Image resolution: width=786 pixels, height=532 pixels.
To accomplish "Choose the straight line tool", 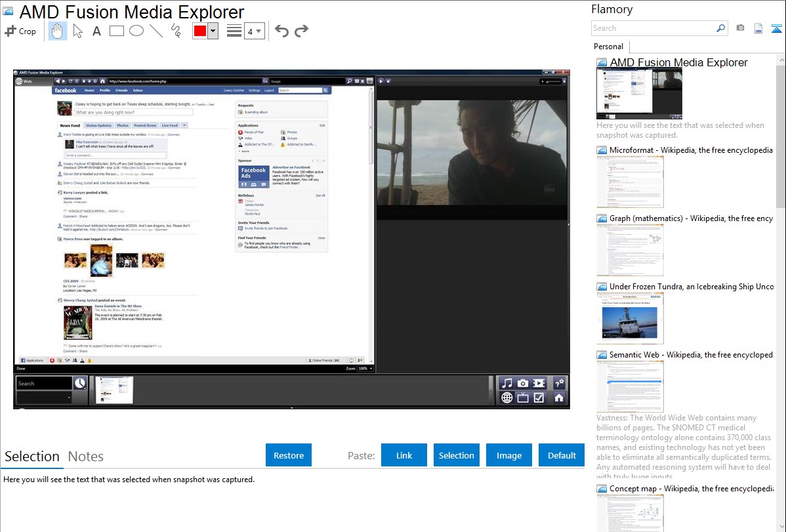I will pyautogui.click(x=156, y=31).
